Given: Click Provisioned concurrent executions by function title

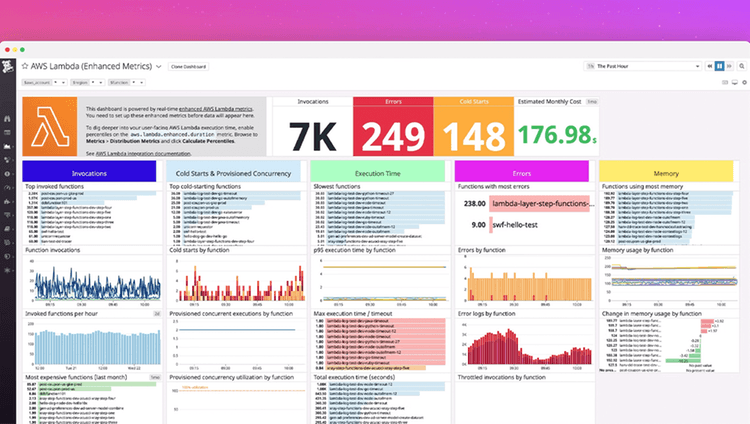Looking at the screenshot, I should tap(231, 313).
